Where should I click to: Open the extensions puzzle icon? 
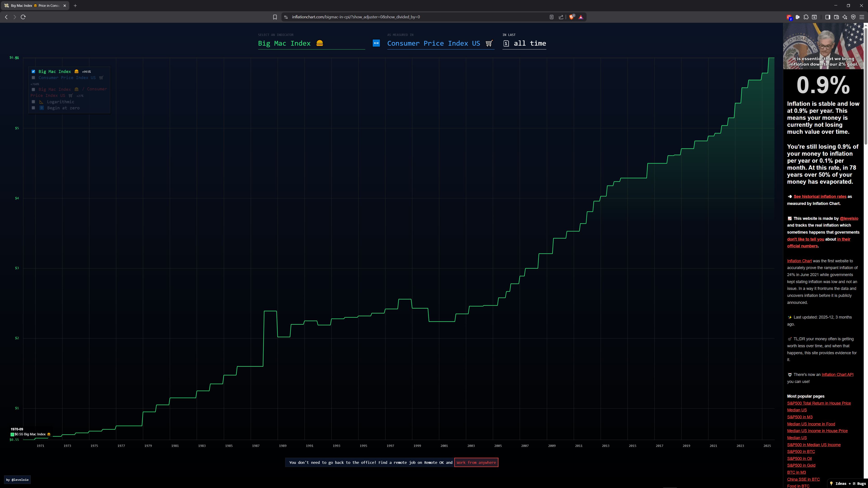coord(806,17)
